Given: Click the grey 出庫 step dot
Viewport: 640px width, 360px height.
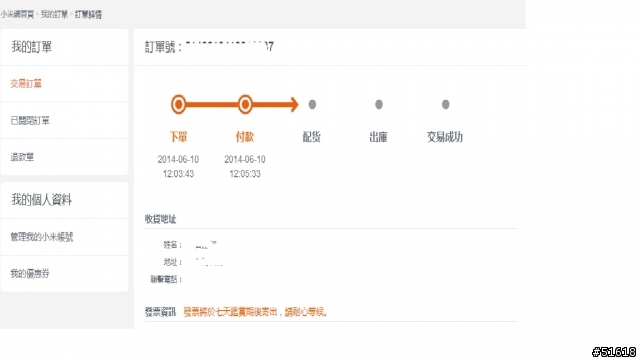Looking at the screenshot, I should [379, 104].
